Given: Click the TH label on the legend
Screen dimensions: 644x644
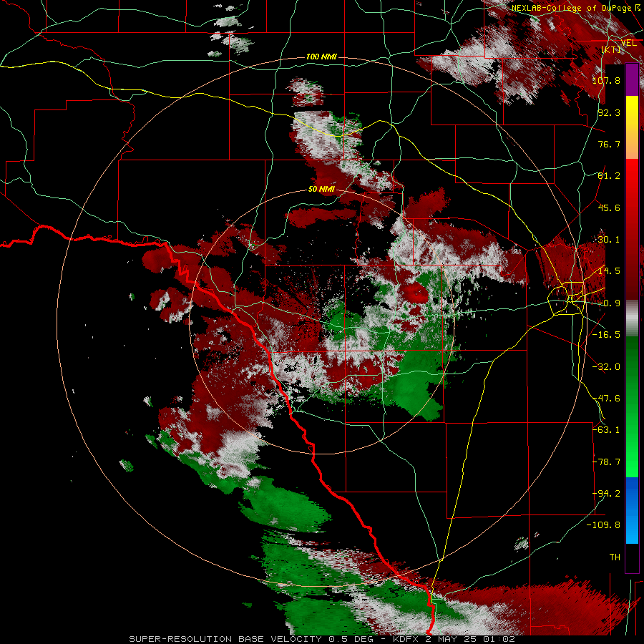Looking at the screenshot, I should pyautogui.click(x=615, y=557).
